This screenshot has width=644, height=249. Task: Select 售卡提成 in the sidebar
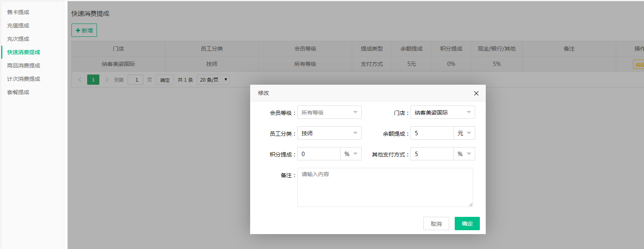[18, 12]
